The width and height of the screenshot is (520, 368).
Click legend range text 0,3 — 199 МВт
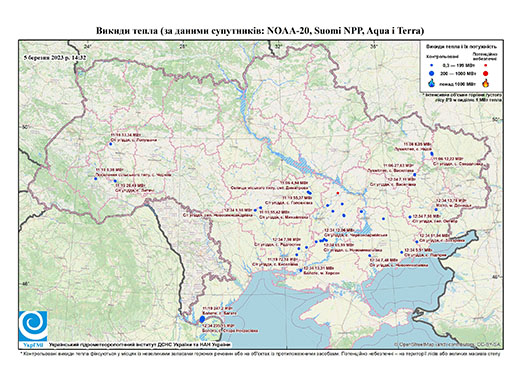(459, 66)
